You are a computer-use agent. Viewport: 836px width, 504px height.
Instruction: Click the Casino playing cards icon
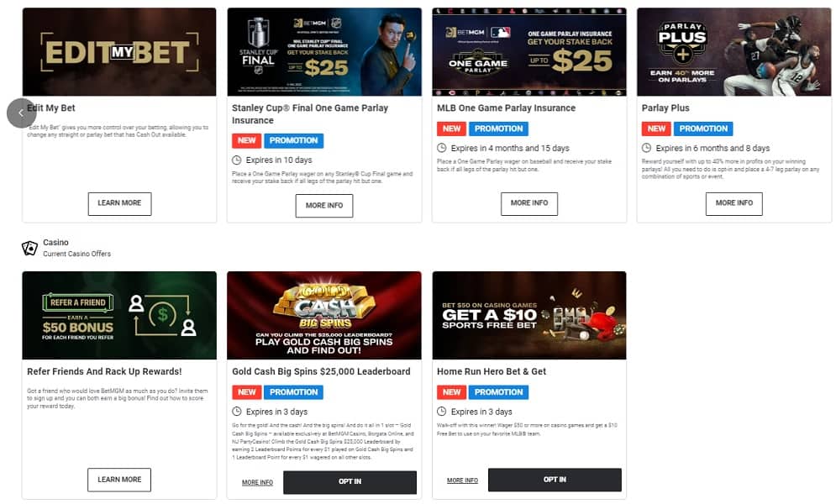pyautogui.click(x=30, y=248)
